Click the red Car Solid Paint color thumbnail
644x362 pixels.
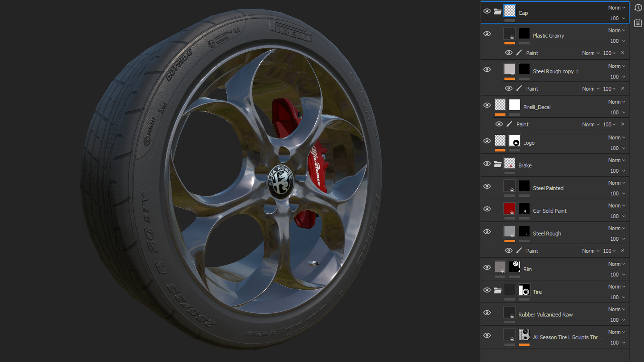pyautogui.click(x=509, y=208)
